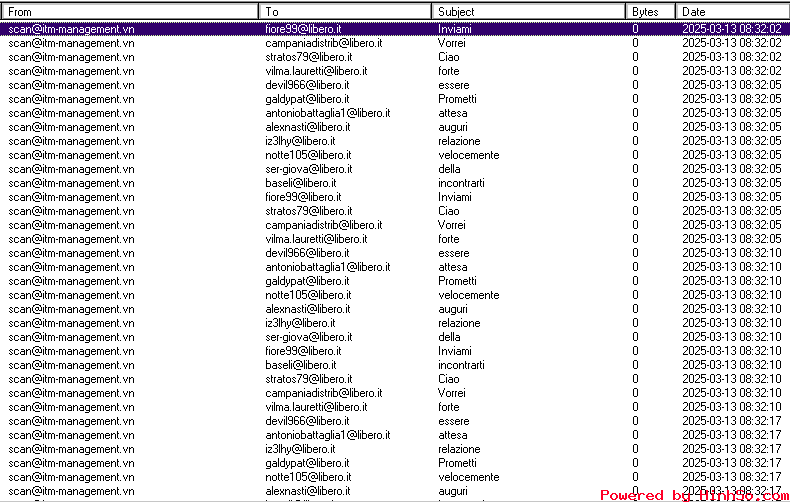Choose iz3lhy@libero.it entry dated 08:32:10

[x=395, y=323]
